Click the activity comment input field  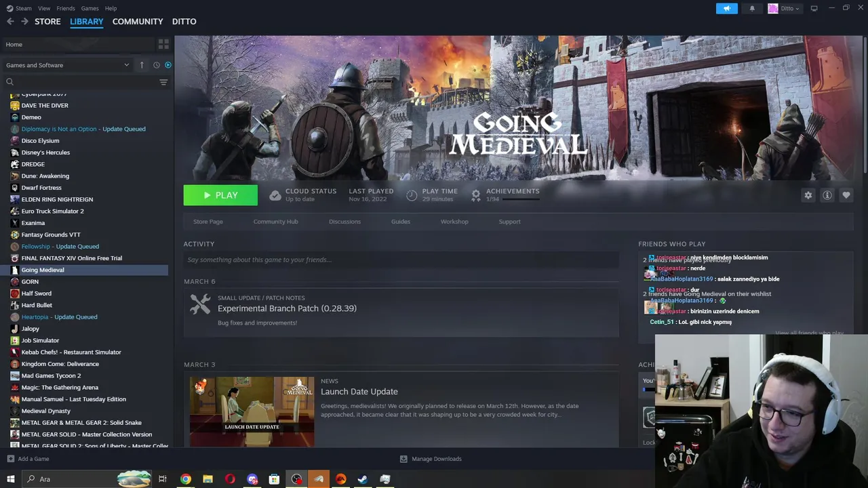click(x=401, y=260)
